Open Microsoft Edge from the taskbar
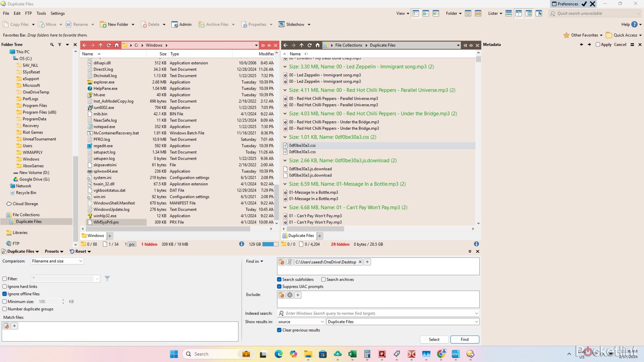Viewport: 644px width, 362px height. 278,354
